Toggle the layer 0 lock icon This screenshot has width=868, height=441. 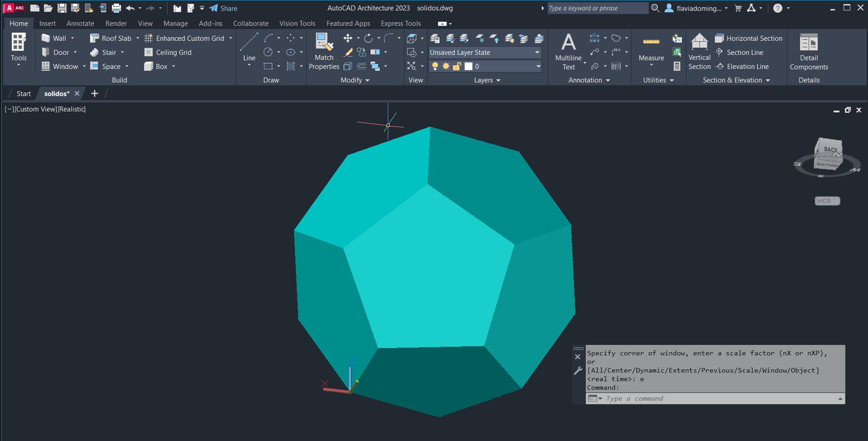pyautogui.click(x=457, y=67)
